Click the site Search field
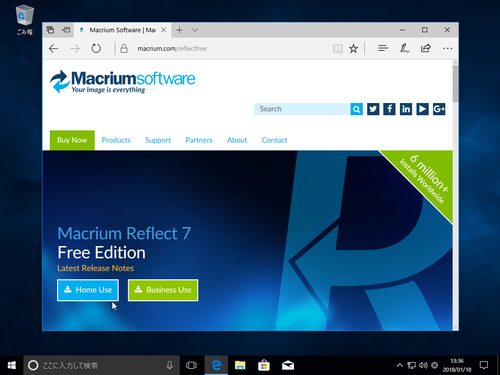 pos(302,109)
